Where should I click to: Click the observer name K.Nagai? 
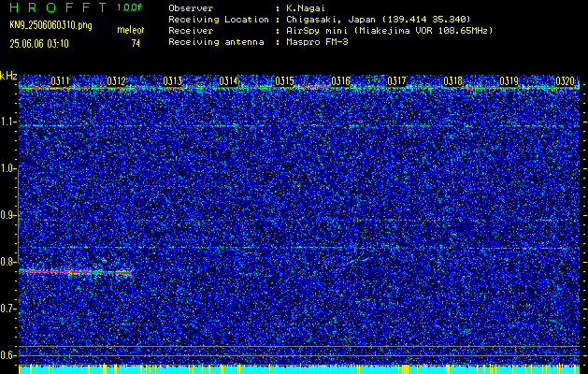pyautogui.click(x=305, y=7)
